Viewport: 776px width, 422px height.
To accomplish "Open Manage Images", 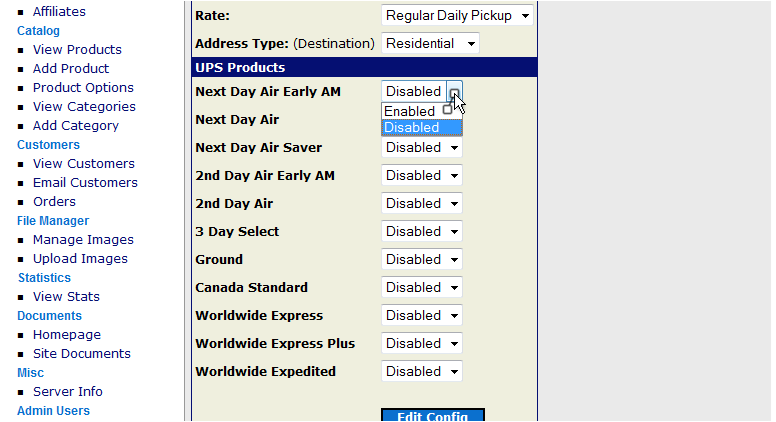I will (x=83, y=240).
